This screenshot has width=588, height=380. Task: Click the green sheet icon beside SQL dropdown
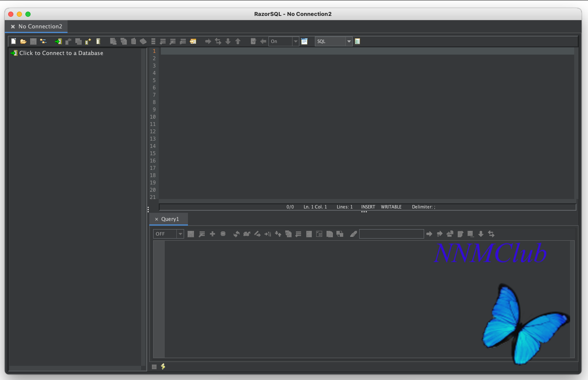point(357,41)
